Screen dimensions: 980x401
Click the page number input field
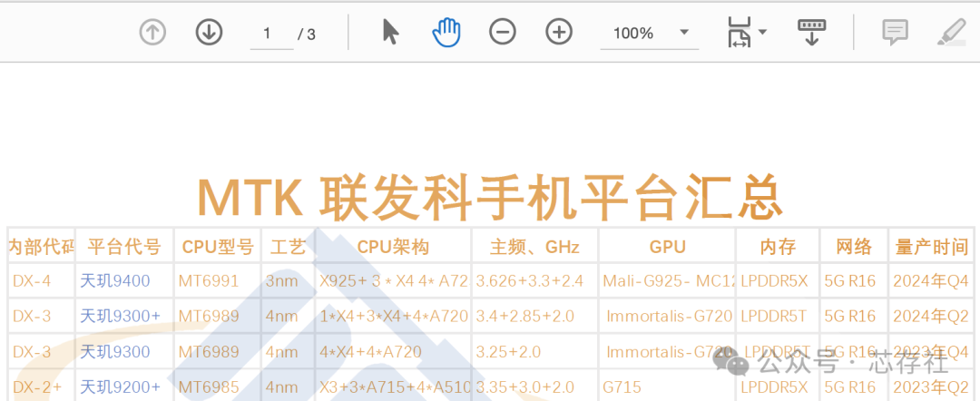click(x=271, y=34)
